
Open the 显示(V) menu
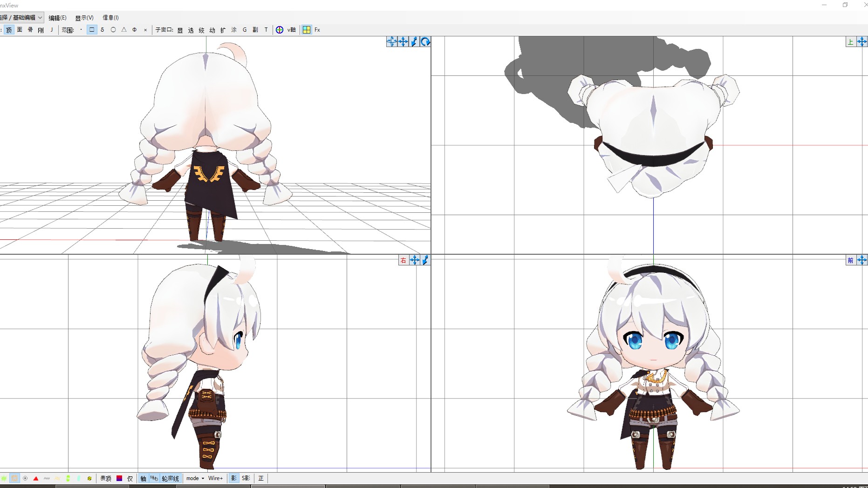click(84, 18)
